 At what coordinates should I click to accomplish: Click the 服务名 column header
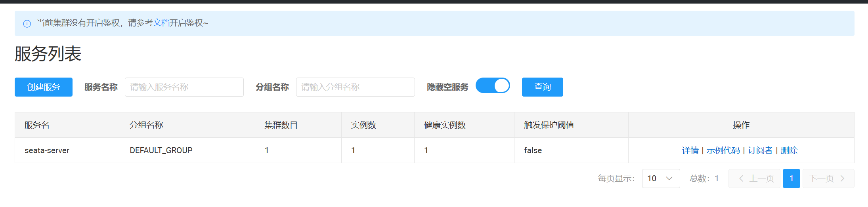click(67, 125)
